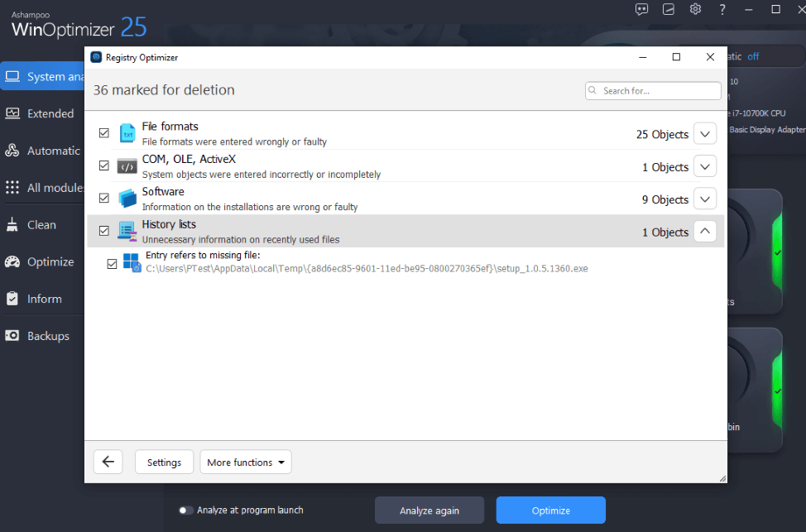
Task: Click the Clean broom icon in sidebar
Action: point(12,224)
